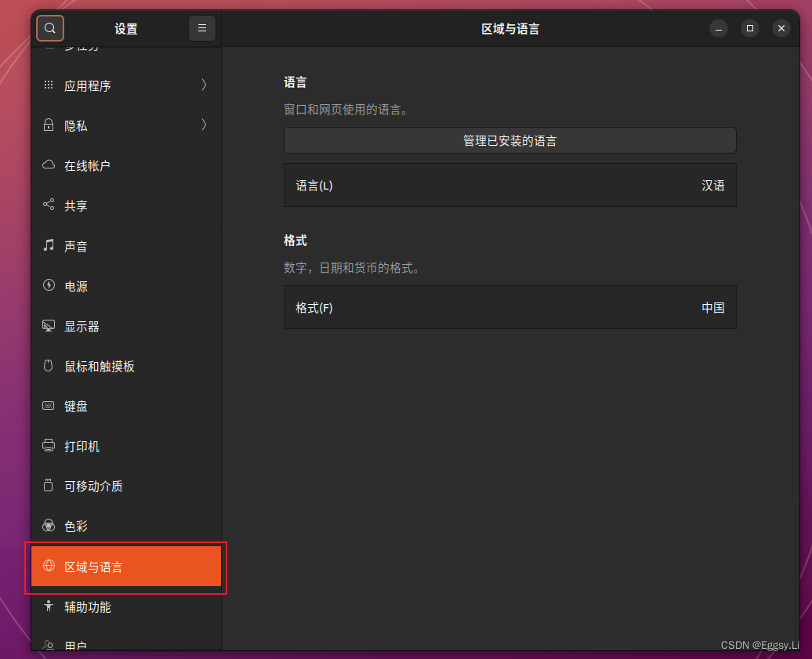Open 鼠标和触摸板 settings
The width and height of the screenshot is (812, 659).
126,366
